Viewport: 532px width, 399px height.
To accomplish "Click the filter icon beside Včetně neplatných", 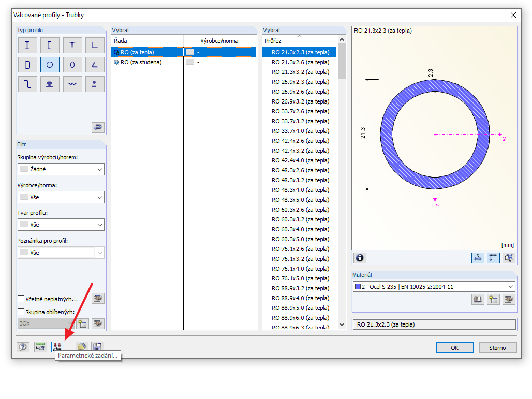I will [x=98, y=299].
